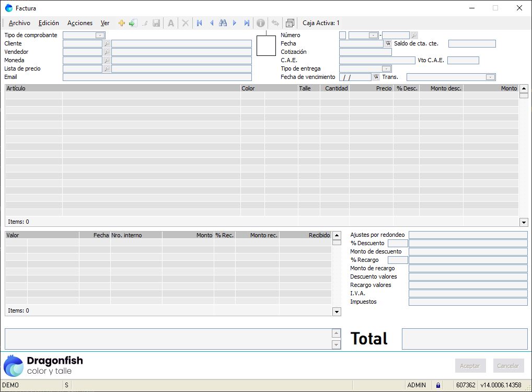Go to the next record arrow icon
Image resolution: width=532 pixels, height=392 pixels.
click(x=235, y=23)
